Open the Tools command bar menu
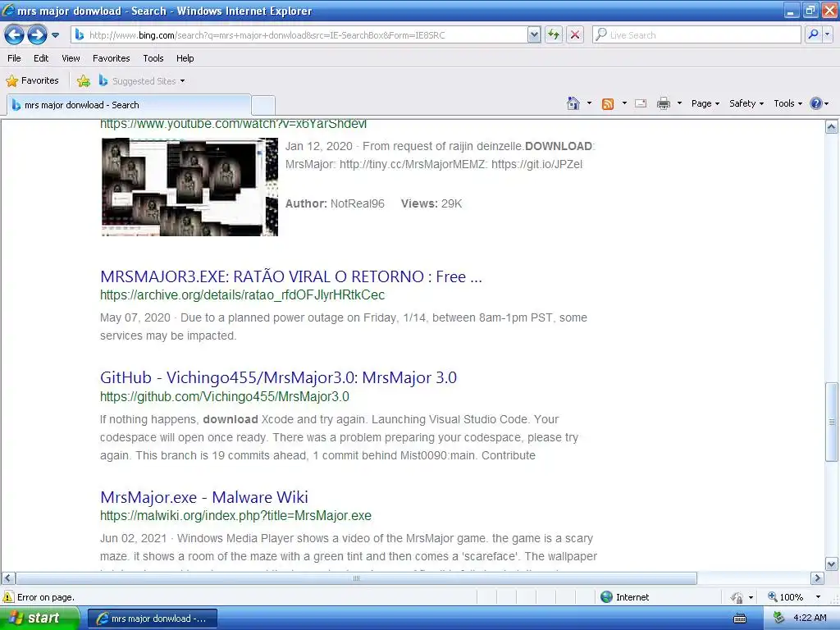Screen dimensions: 840x630 (787, 103)
